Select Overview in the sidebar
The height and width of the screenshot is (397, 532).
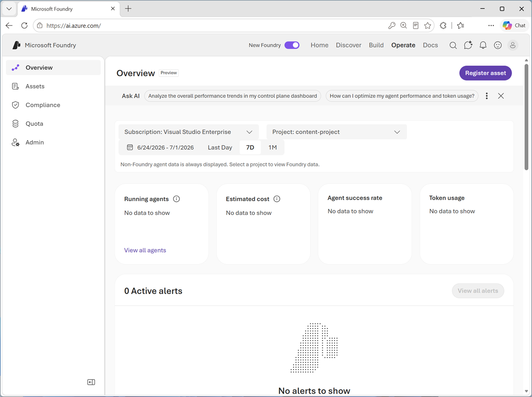coord(53,68)
